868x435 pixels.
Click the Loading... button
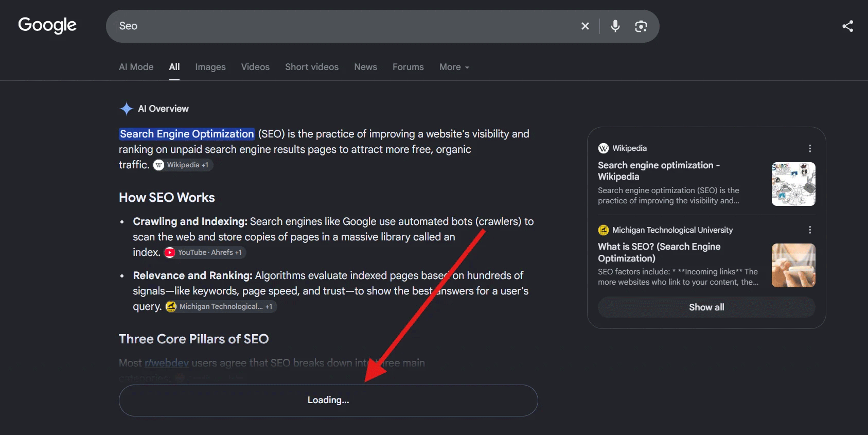click(328, 400)
